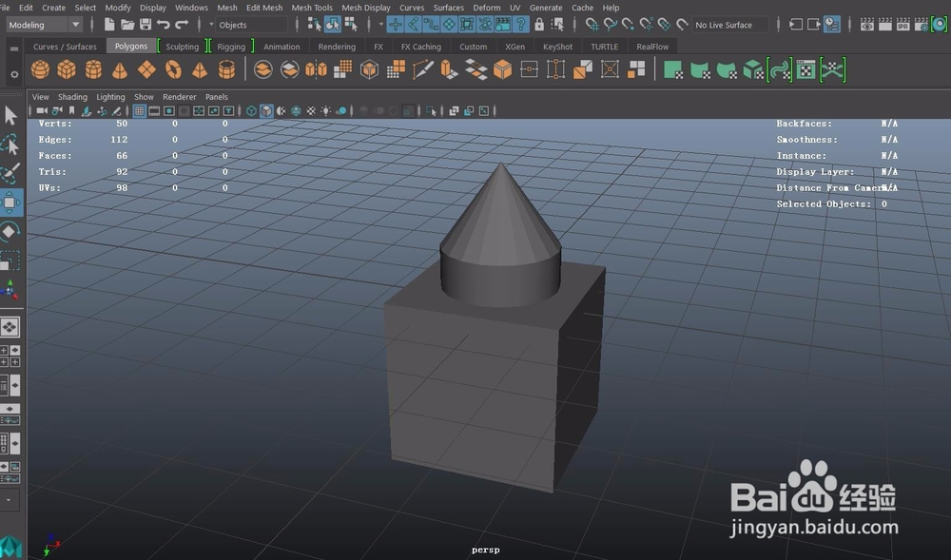Viewport: 951px width, 560px height.
Task: Switch to the RealFlow shelf tab
Action: tap(652, 47)
